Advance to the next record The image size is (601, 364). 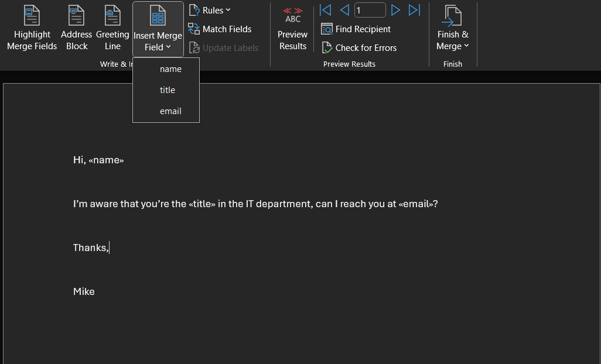[x=395, y=10]
